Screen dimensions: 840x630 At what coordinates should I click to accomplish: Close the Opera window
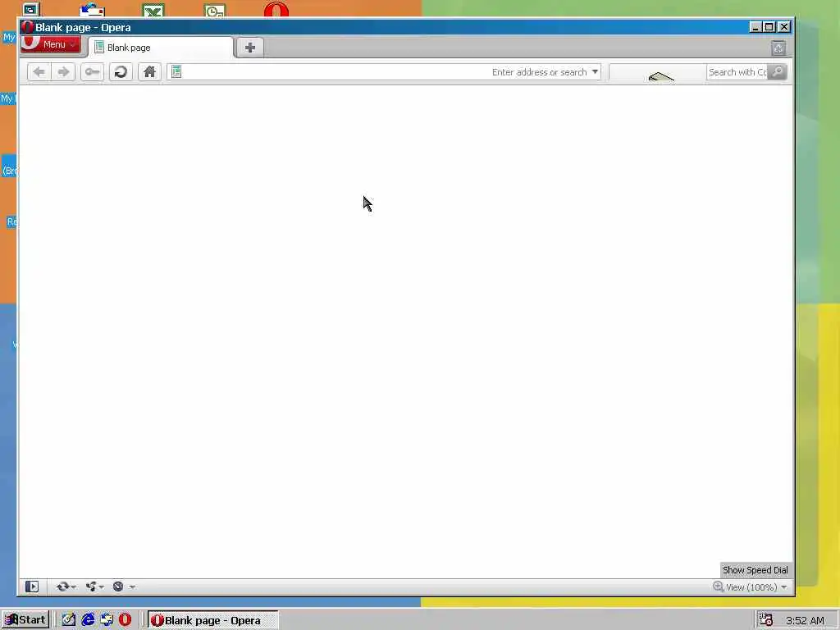(783, 27)
